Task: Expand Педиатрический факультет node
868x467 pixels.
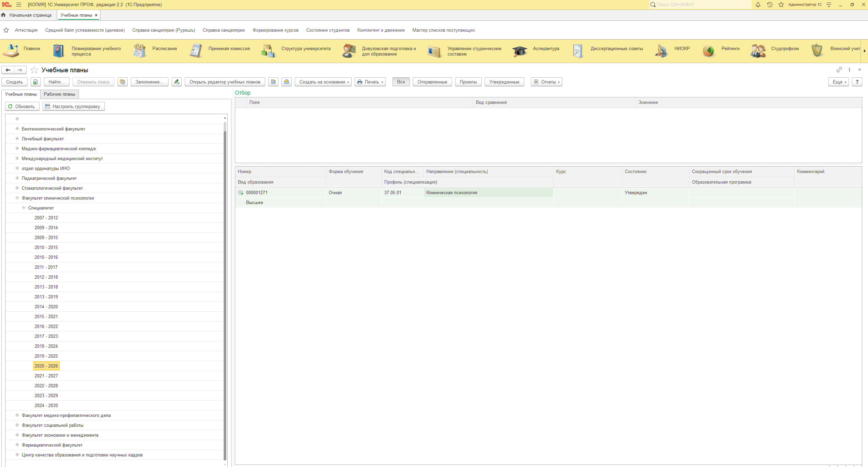Action: coord(17,178)
